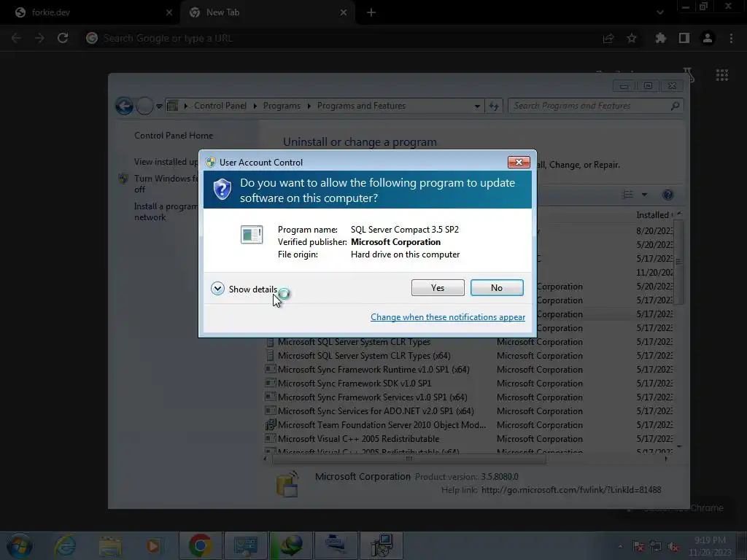Click the program list vertical scrollbar
This screenshot has height=560, width=747.
679,261
